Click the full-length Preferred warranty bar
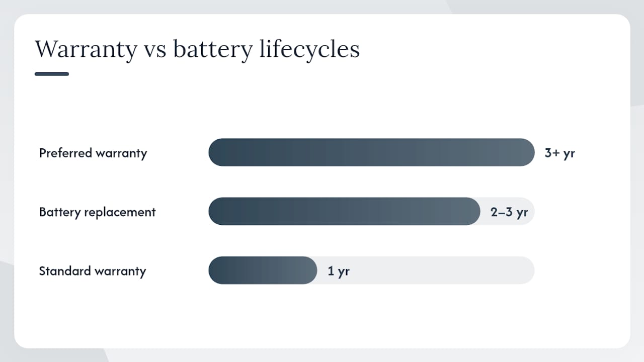 click(x=371, y=152)
